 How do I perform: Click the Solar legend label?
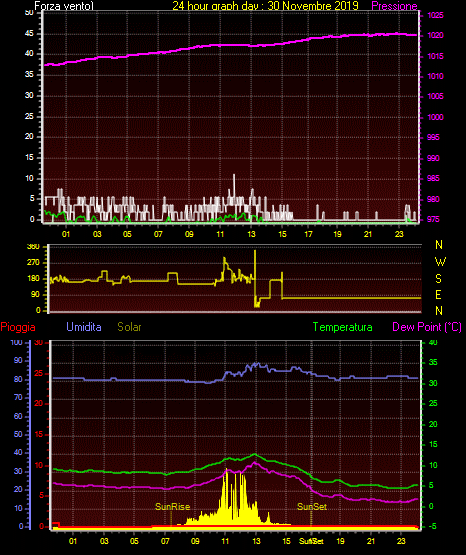click(130, 327)
